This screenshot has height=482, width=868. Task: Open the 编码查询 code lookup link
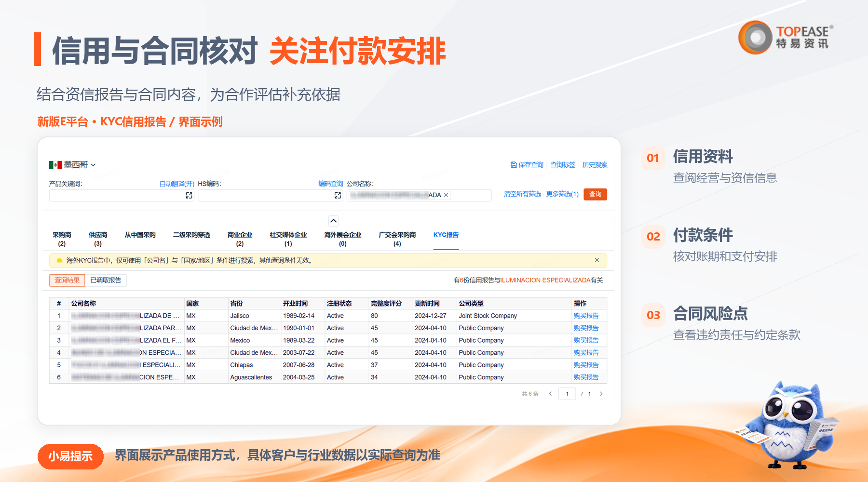tap(331, 184)
